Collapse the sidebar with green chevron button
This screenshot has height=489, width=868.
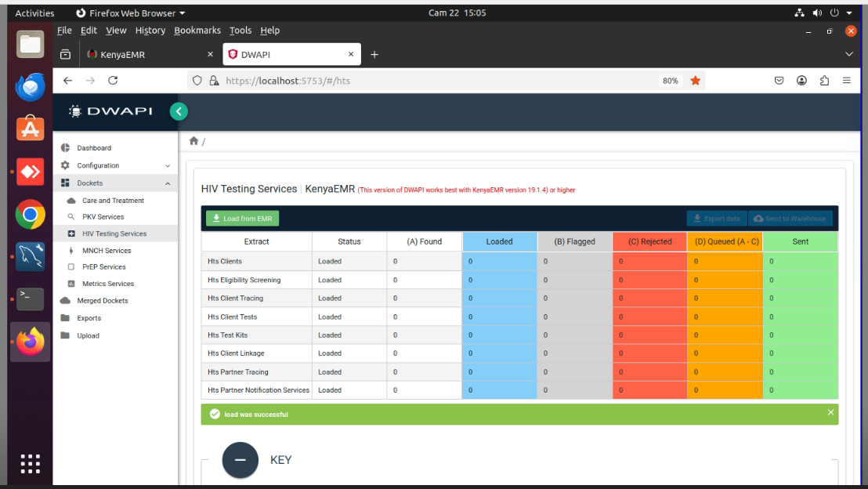pyautogui.click(x=179, y=111)
